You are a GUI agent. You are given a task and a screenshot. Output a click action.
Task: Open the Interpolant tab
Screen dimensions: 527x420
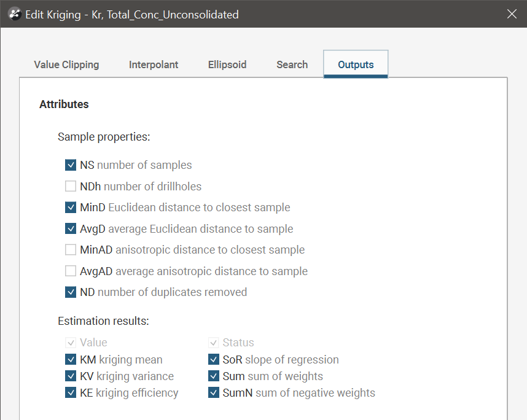pos(154,64)
